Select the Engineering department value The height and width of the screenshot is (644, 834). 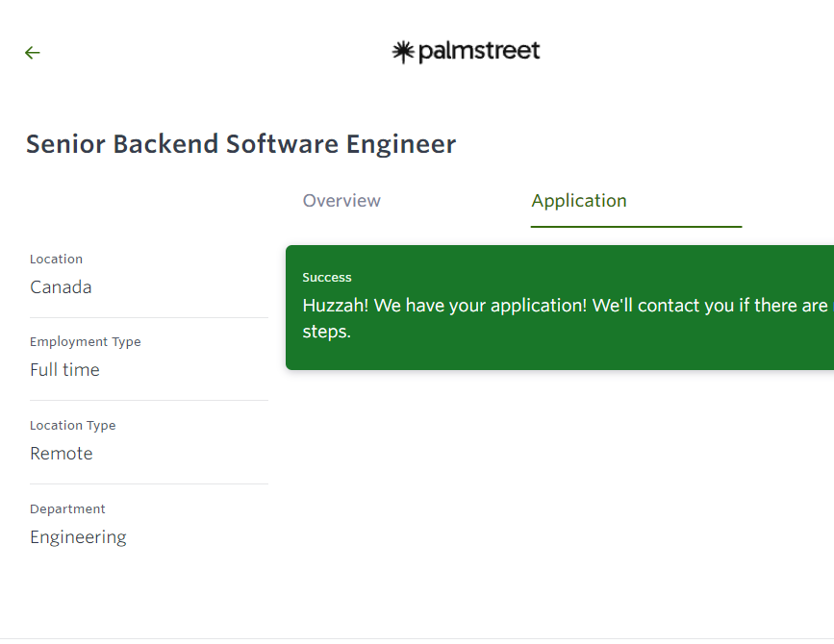click(78, 537)
